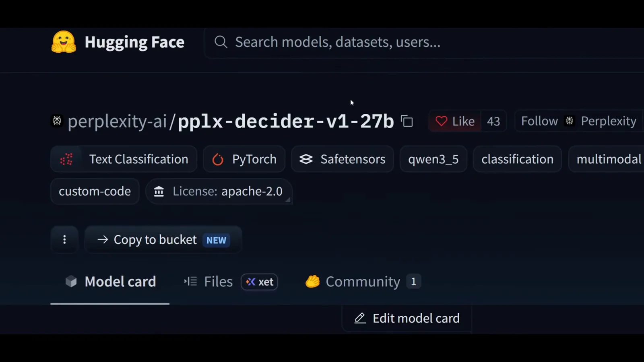Open the Community tab
The width and height of the screenshot is (644, 362).
363,282
